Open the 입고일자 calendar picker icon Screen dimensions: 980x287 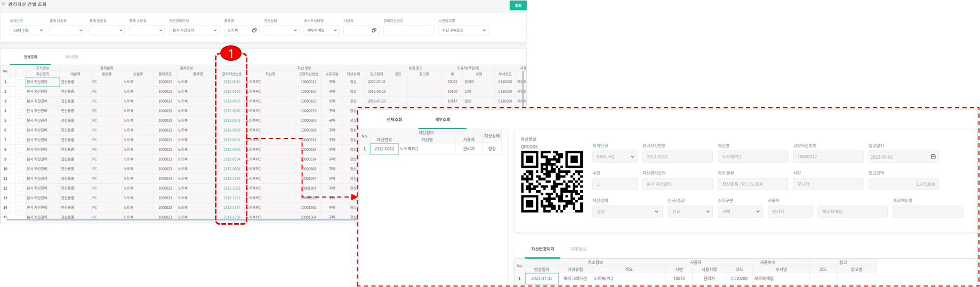[933, 157]
